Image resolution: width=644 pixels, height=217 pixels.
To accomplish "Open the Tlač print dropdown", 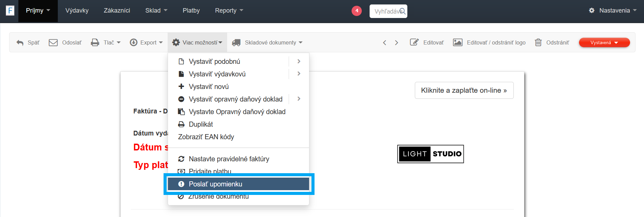I will (x=106, y=42).
